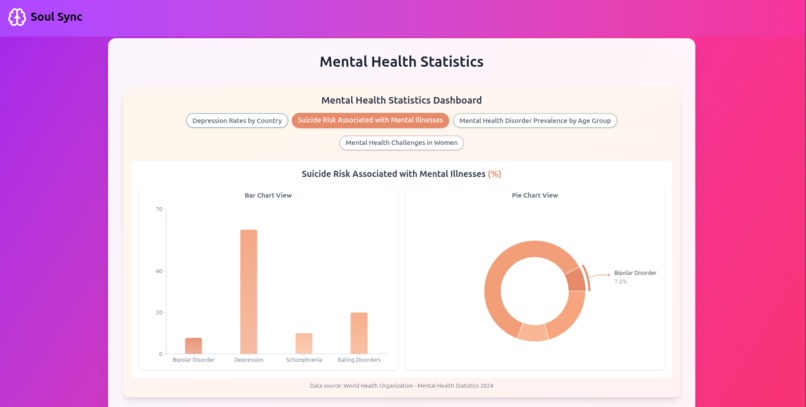Image resolution: width=806 pixels, height=407 pixels.
Task: Click the Bar Chart View title
Action: 268,195
